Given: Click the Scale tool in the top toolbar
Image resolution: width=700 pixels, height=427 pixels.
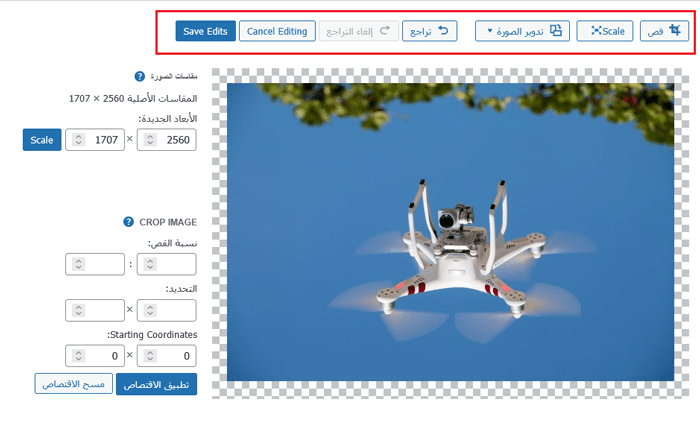Looking at the screenshot, I should pos(605,31).
